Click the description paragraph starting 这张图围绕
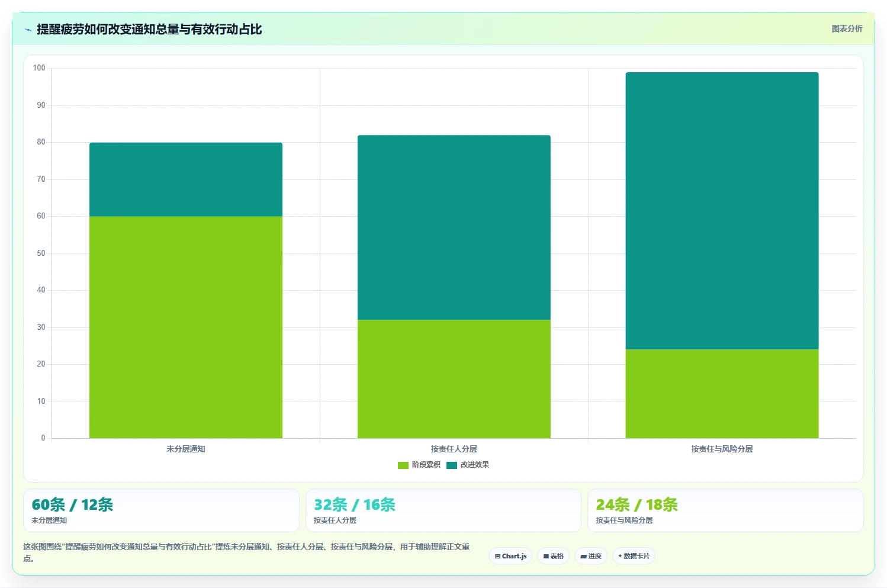Image resolution: width=887 pixels, height=588 pixels. (x=246, y=552)
